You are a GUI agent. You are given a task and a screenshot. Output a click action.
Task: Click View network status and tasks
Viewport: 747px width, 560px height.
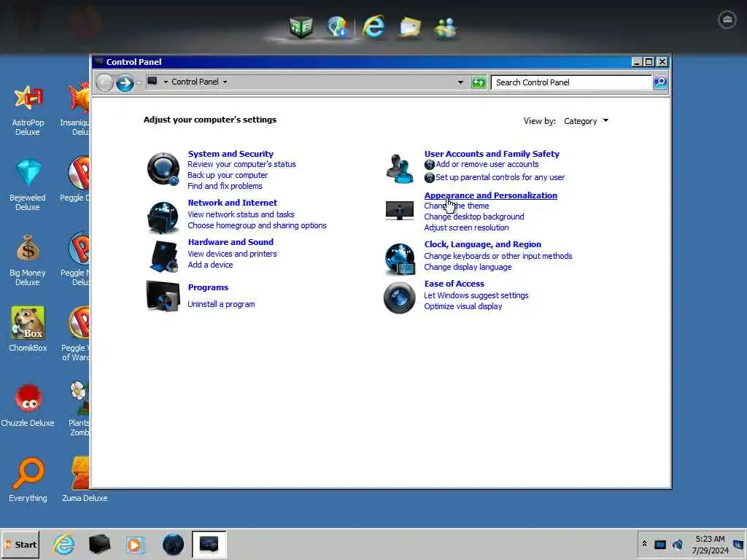coord(241,215)
